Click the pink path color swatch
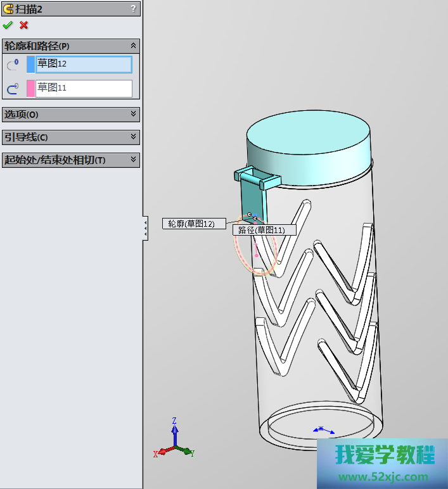 [x=30, y=89]
